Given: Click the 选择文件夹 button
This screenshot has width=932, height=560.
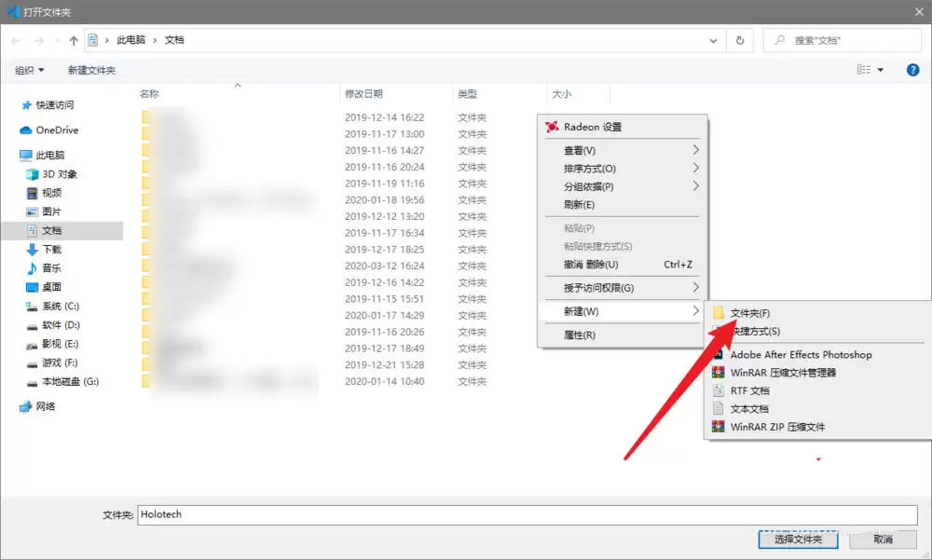Looking at the screenshot, I should (x=798, y=540).
